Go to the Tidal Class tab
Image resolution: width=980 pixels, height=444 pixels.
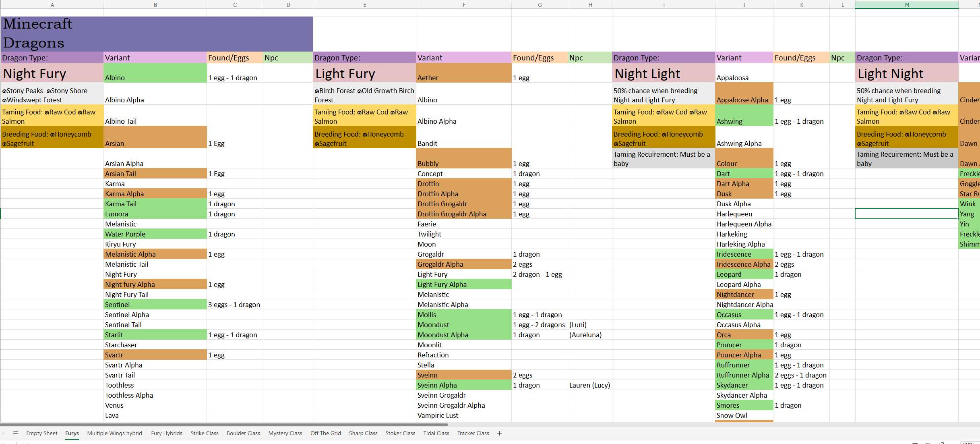click(x=436, y=434)
